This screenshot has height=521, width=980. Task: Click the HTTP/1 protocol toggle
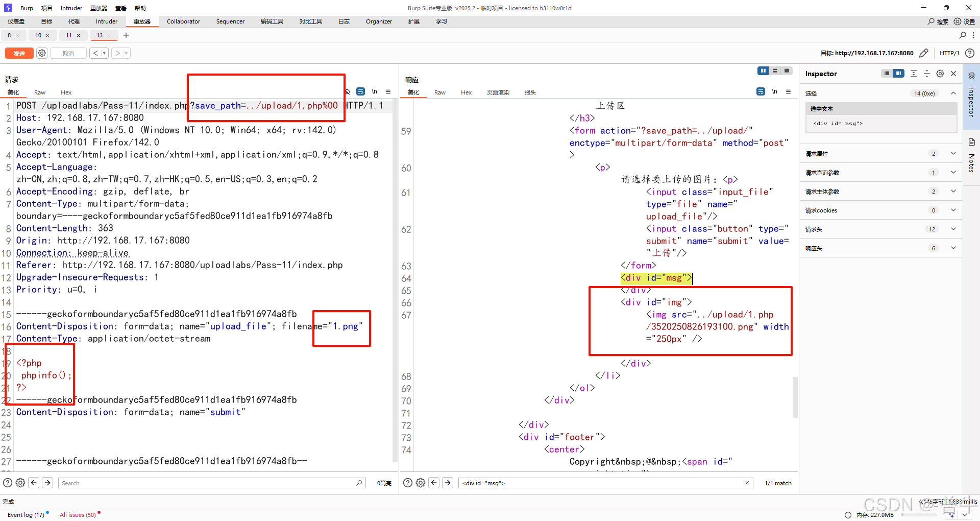pos(949,53)
